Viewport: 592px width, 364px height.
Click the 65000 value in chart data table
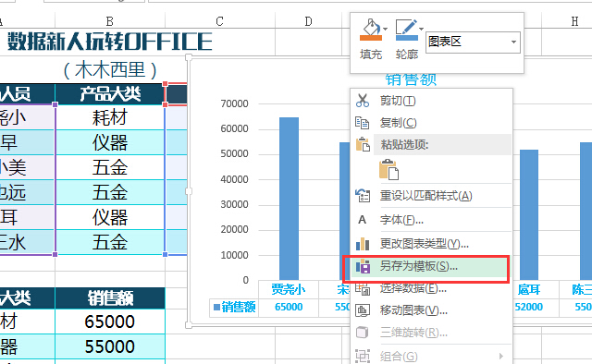pyautogui.click(x=289, y=307)
